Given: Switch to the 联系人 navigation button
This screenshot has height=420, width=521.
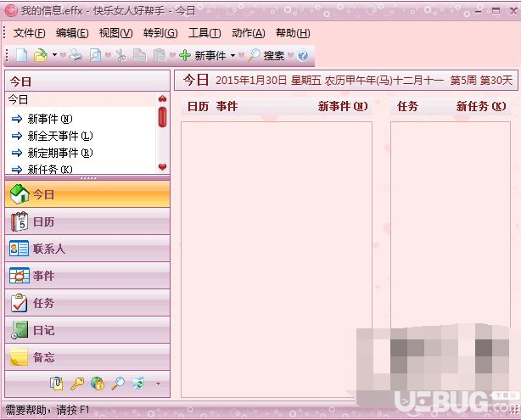Looking at the screenshot, I should (87, 249).
